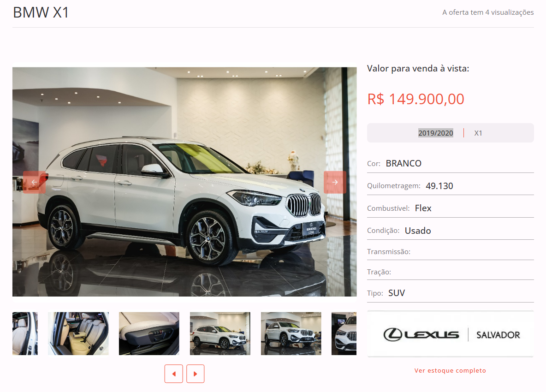Click the R$ 149.900,00 price
The height and width of the screenshot is (392, 546).
[x=416, y=99]
